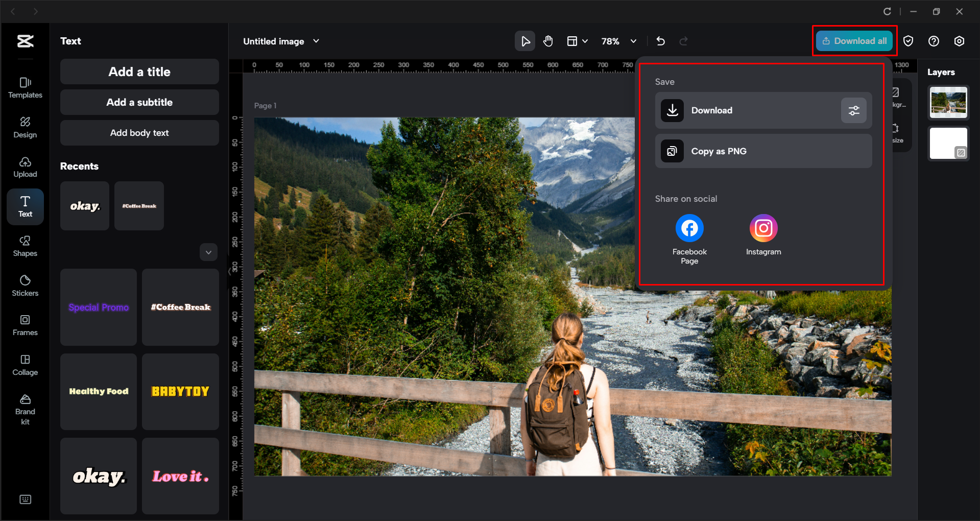Undo the last action
This screenshot has height=521, width=980.
coord(660,41)
